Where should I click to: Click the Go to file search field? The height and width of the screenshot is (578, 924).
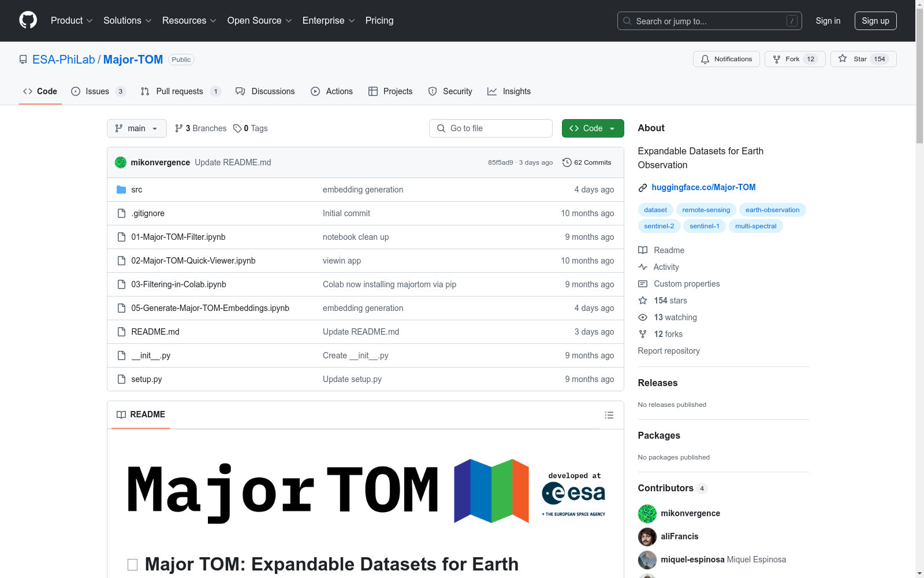(x=491, y=128)
